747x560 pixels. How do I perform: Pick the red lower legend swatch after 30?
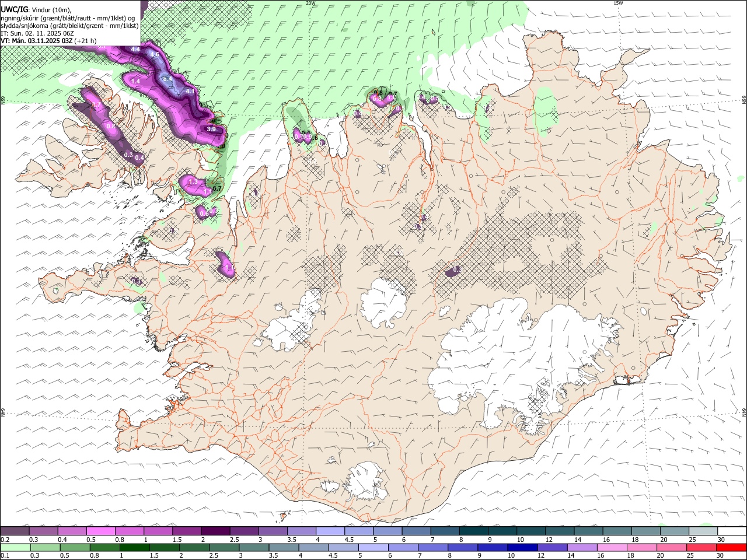coord(731,547)
